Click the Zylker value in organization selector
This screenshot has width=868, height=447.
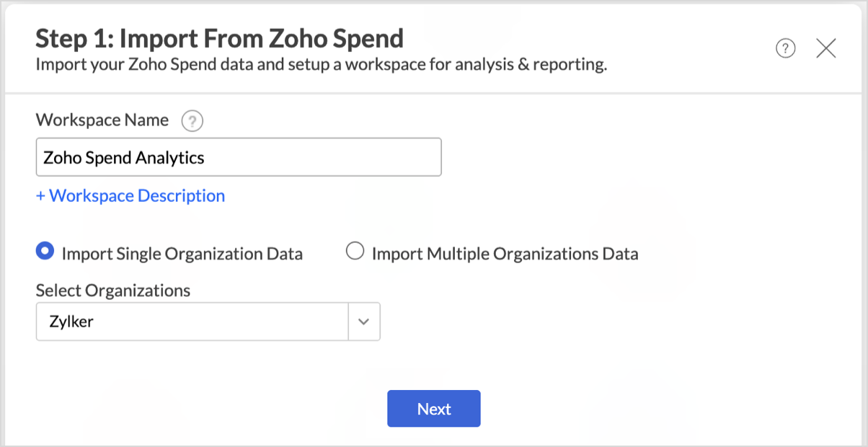click(x=71, y=322)
